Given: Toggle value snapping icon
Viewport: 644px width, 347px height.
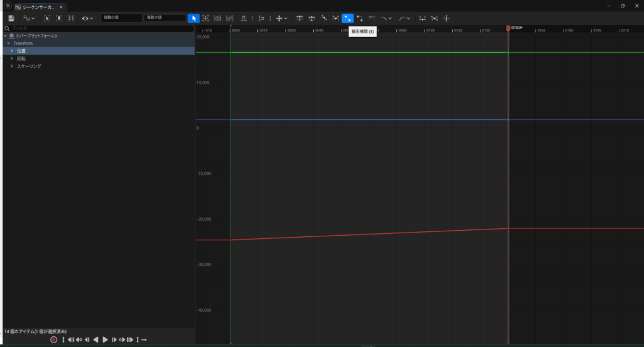Looking at the screenshot, I should 261,18.
